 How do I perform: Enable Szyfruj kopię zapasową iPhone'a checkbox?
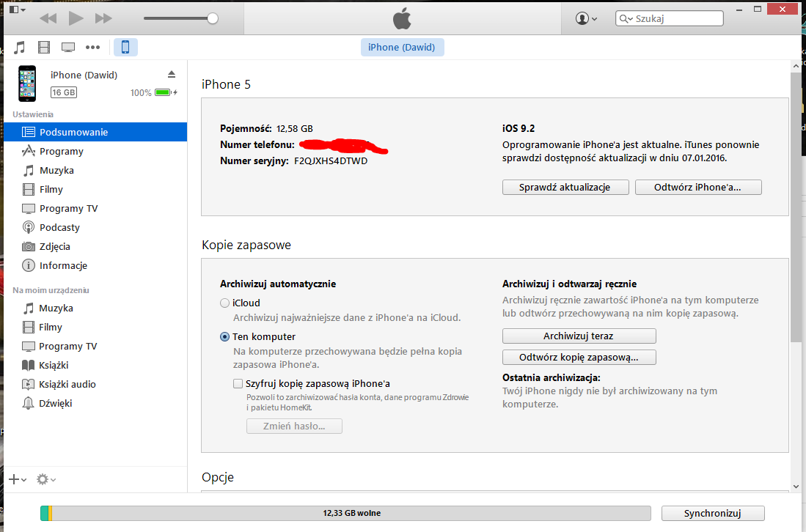coord(238,383)
